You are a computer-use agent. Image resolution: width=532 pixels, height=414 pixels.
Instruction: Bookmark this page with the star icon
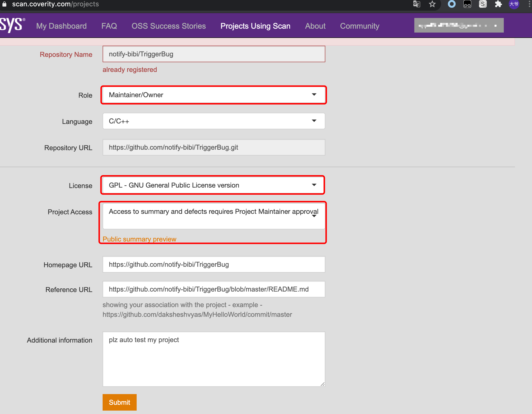tap(432, 4)
